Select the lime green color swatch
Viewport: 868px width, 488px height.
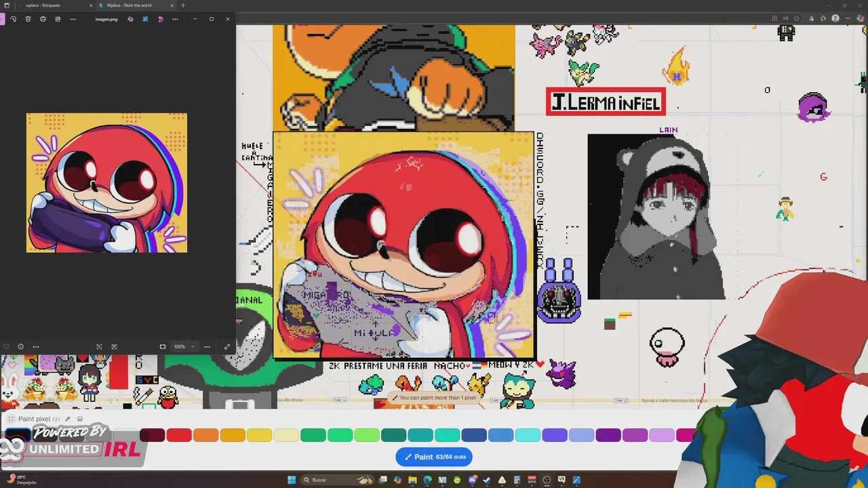tap(367, 435)
